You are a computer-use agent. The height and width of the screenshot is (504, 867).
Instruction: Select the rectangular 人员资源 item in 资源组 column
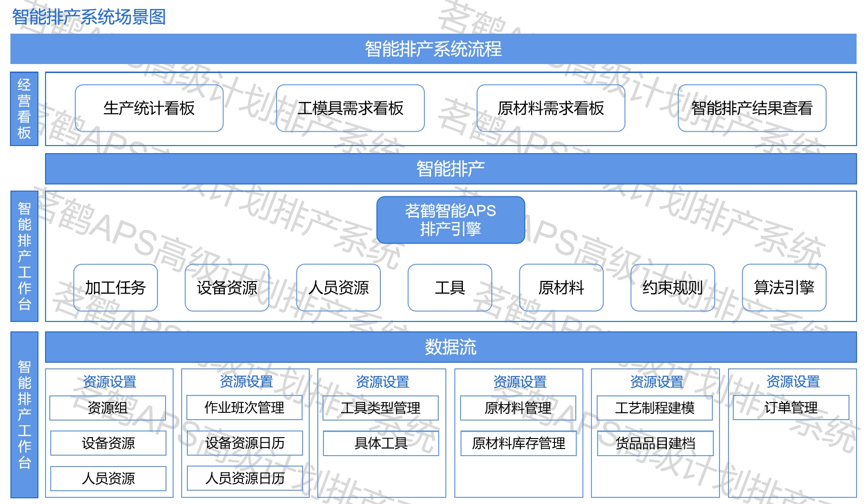(x=108, y=478)
